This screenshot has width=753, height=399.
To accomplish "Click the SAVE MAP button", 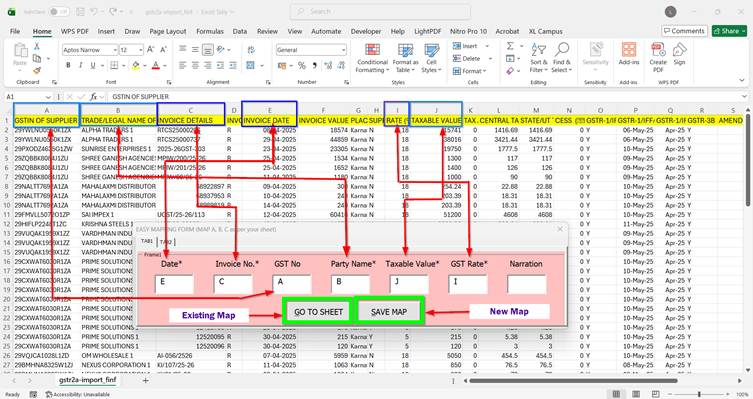I will (389, 312).
